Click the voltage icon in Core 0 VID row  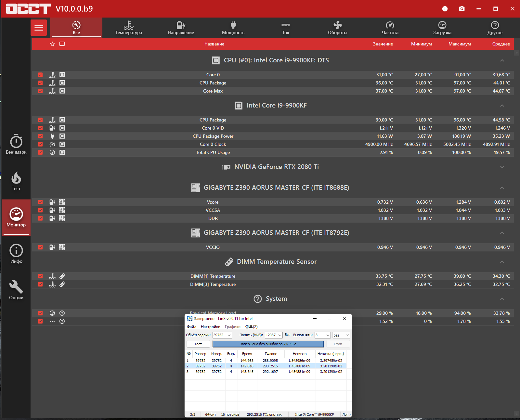52,128
